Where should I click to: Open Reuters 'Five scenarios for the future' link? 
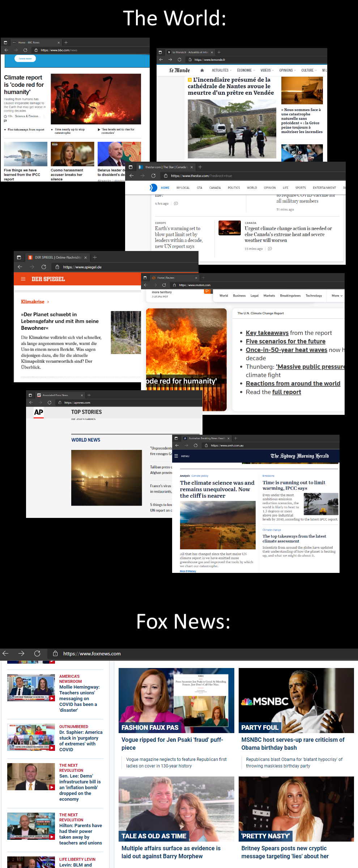(285, 341)
